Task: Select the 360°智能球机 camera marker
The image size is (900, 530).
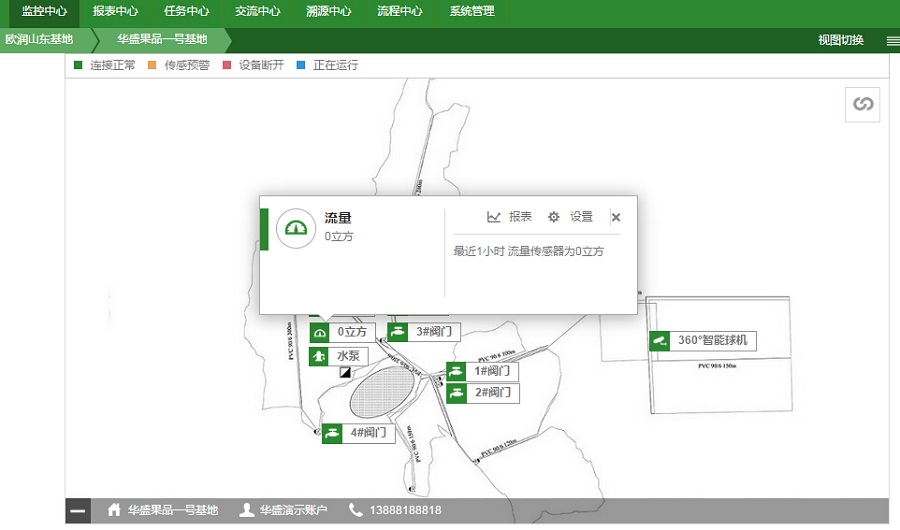Action: pos(703,340)
